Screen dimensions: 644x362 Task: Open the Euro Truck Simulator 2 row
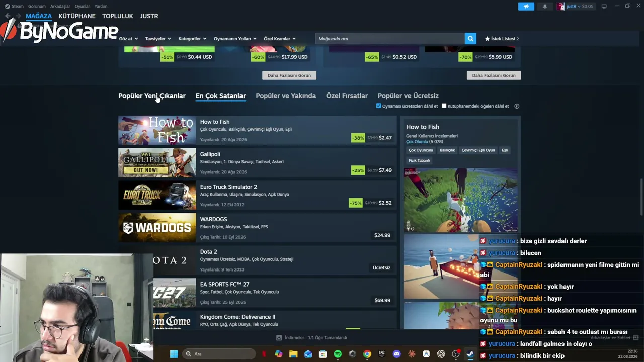258,195
